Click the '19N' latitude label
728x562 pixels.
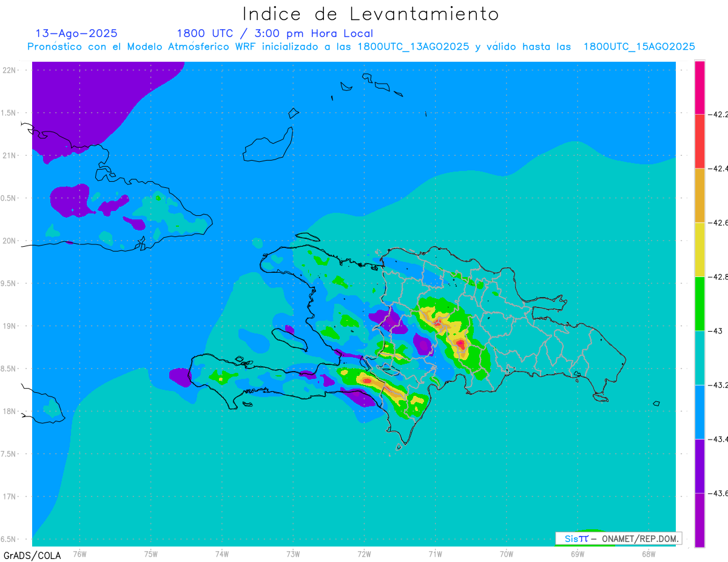click(10, 326)
